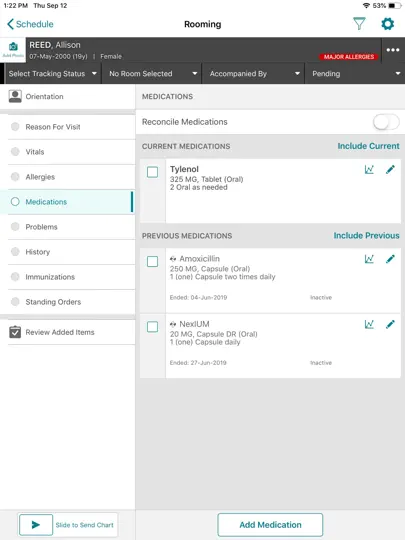View Amoxicillin history graph icon
Screen dimensions: 405x540
tap(369, 259)
